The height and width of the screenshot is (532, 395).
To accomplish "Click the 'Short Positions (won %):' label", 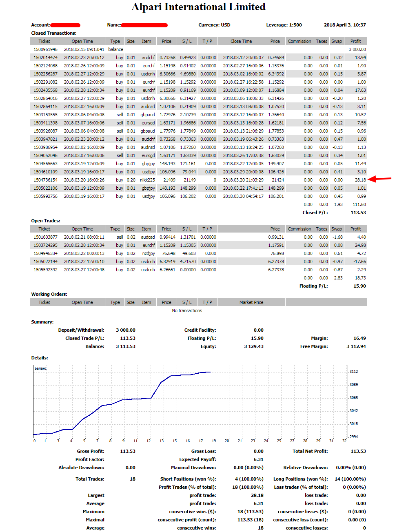I will pos(188,479).
